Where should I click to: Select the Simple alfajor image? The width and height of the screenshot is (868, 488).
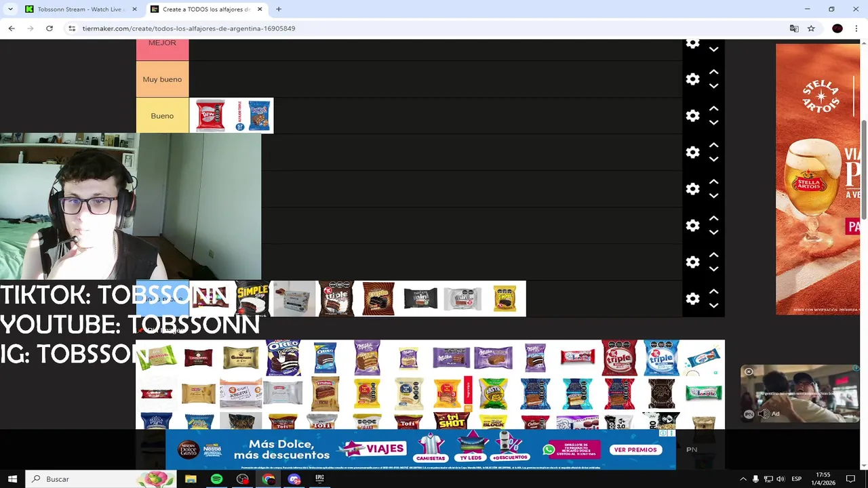click(252, 299)
